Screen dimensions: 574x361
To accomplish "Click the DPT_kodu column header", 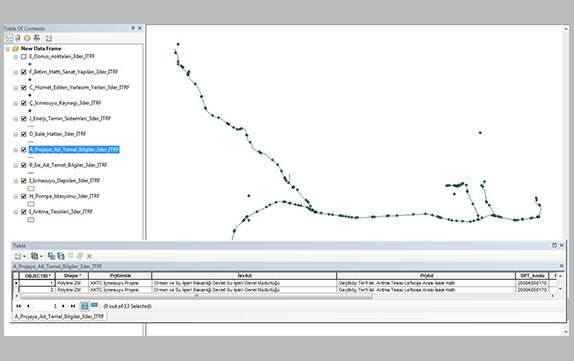I will (532, 276).
